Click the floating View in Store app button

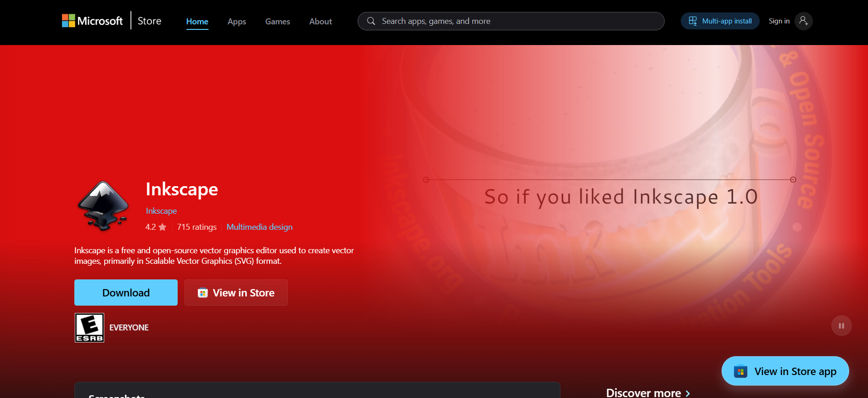tap(785, 371)
